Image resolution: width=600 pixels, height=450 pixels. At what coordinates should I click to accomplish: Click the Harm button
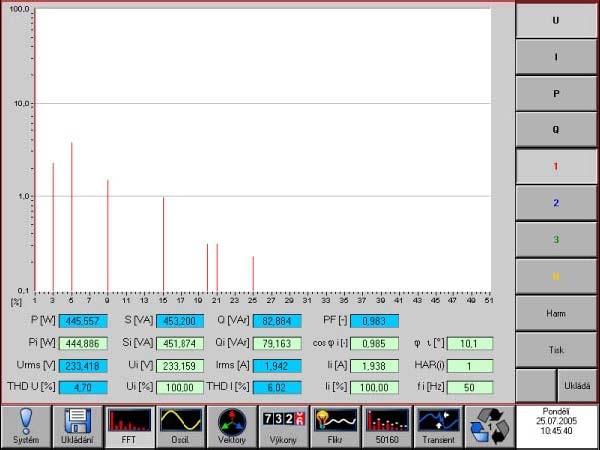click(556, 313)
